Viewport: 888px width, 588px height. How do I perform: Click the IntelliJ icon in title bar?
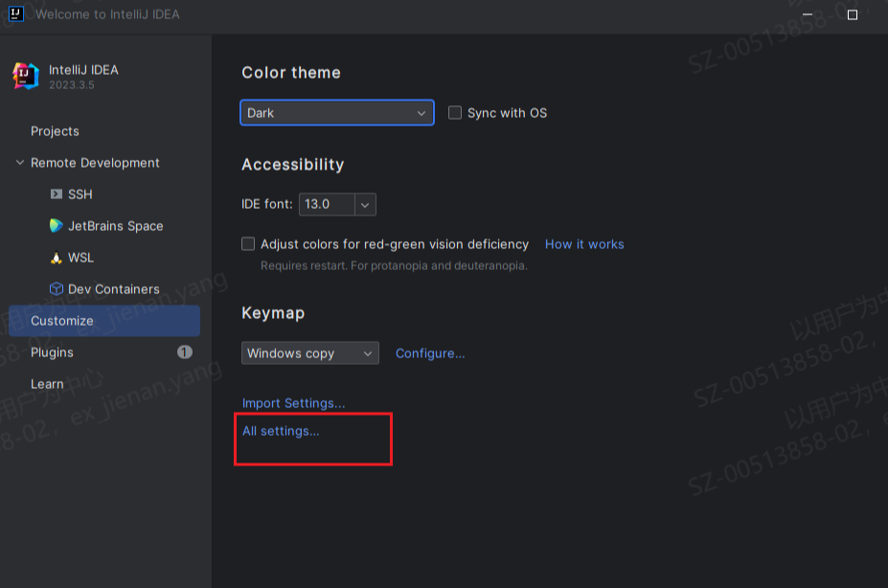pyautogui.click(x=16, y=13)
